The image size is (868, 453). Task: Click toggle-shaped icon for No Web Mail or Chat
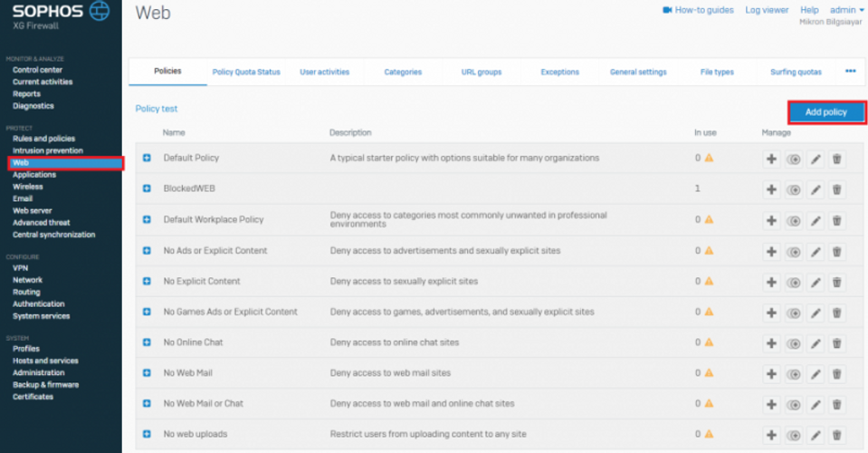click(x=794, y=404)
